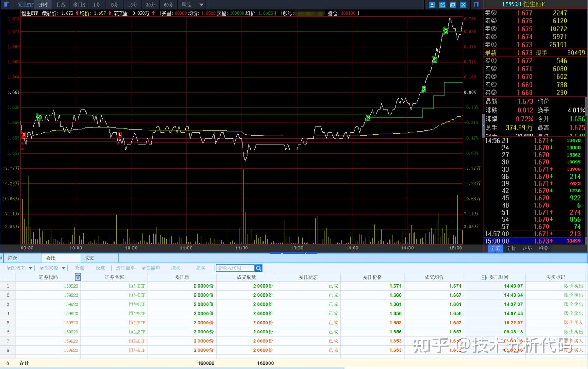This screenshot has width=588, height=369.
Task: Select the 周线 weekly chart tab
Action: [x=186, y=4]
